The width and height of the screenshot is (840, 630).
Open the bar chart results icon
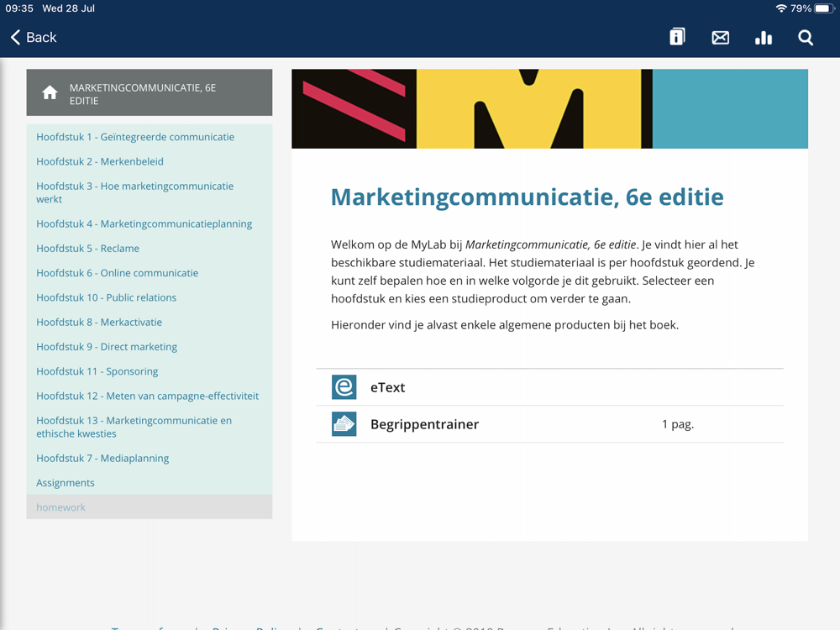(x=764, y=38)
